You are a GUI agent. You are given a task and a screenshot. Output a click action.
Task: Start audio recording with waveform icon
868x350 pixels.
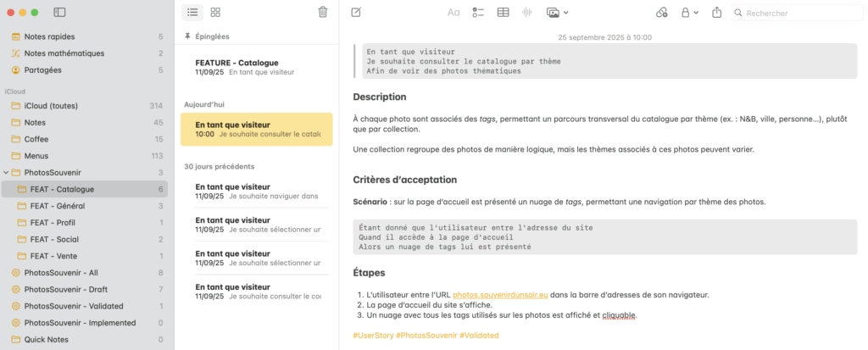click(527, 13)
